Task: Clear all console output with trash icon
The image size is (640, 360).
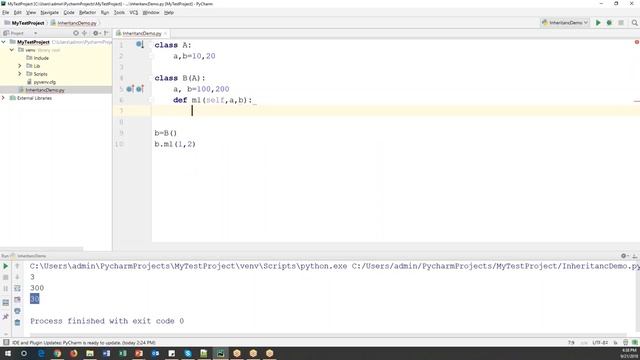Action: tap(17, 322)
